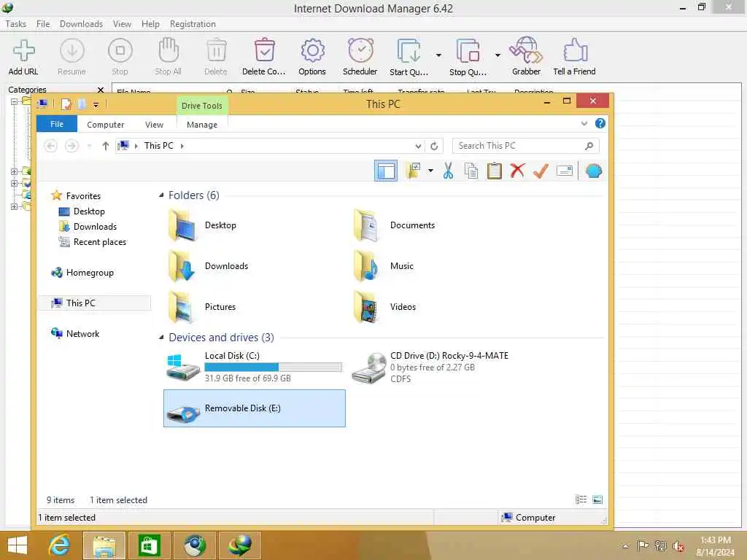Select the Documents folder
Image resolution: width=747 pixels, height=560 pixels.
(412, 225)
